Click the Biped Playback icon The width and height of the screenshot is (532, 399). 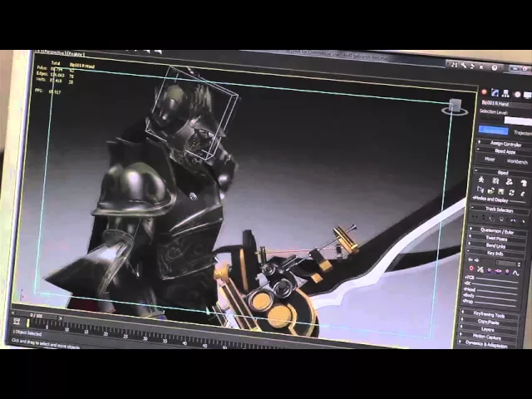click(480, 190)
